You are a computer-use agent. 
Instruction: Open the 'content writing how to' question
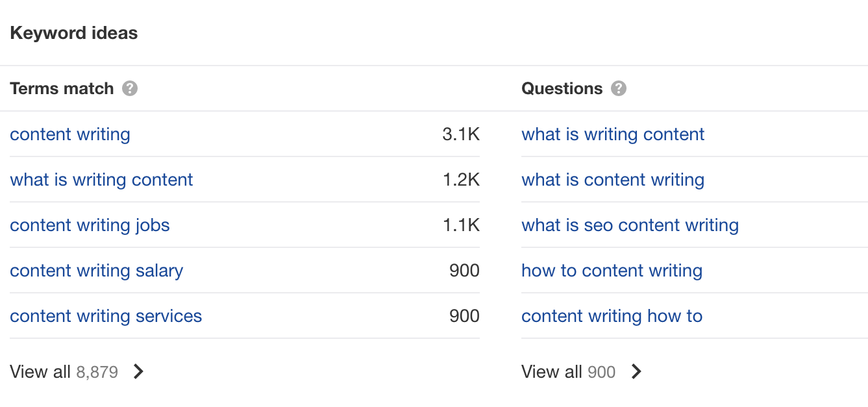click(612, 316)
